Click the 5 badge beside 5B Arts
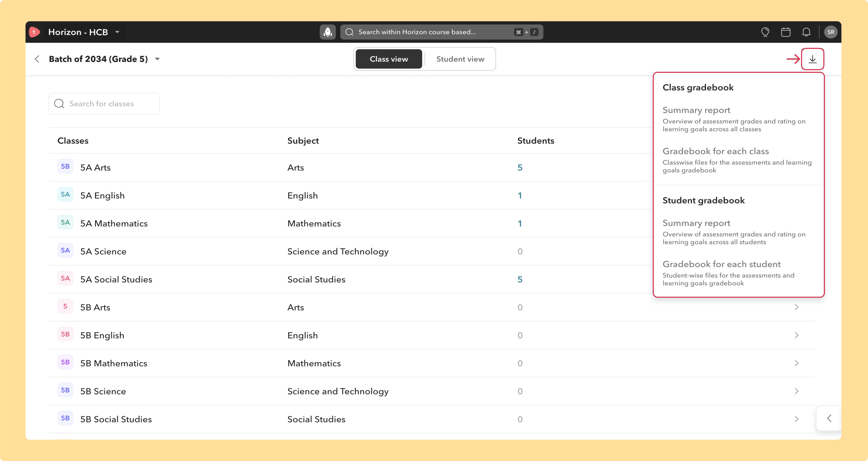 [65, 306]
